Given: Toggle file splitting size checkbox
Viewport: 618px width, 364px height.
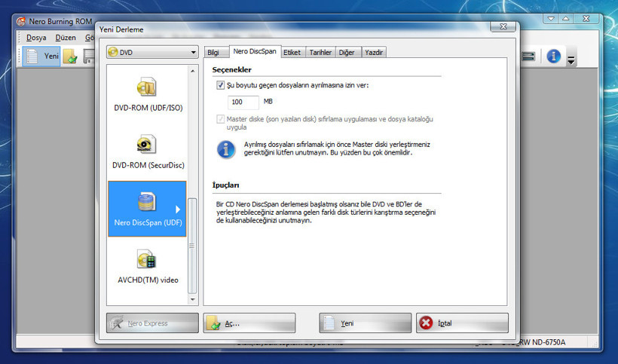Looking at the screenshot, I should [221, 85].
